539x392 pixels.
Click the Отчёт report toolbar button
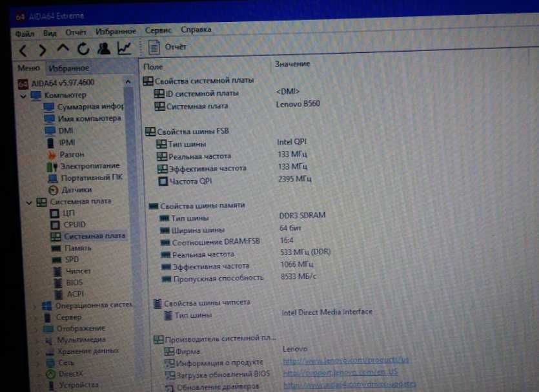(167, 46)
